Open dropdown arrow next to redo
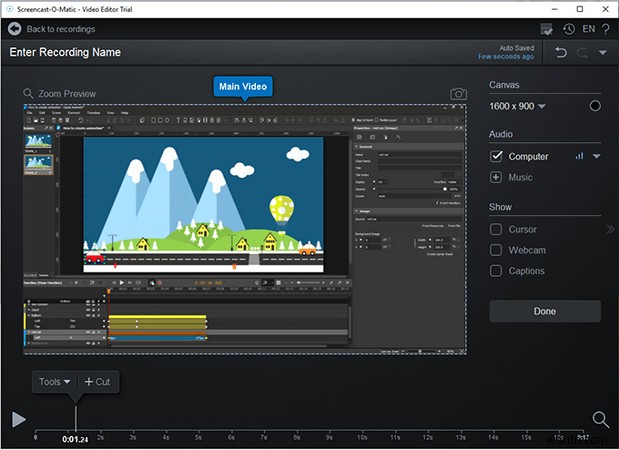Viewport: 619px width, 450px height. click(602, 52)
